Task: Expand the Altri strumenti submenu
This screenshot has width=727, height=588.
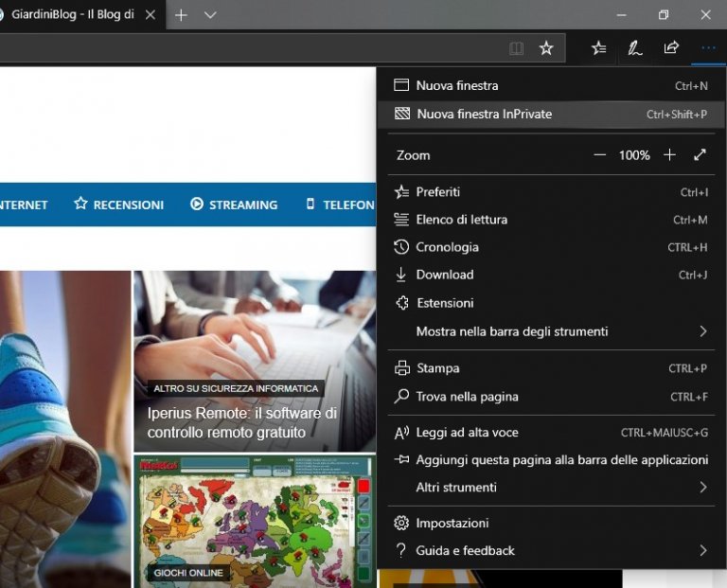Action: coord(702,488)
